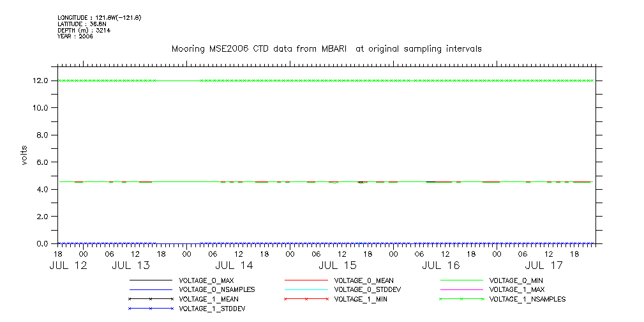Click the JUL 12 date label
The image size is (644, 322).
click(68, 265)
